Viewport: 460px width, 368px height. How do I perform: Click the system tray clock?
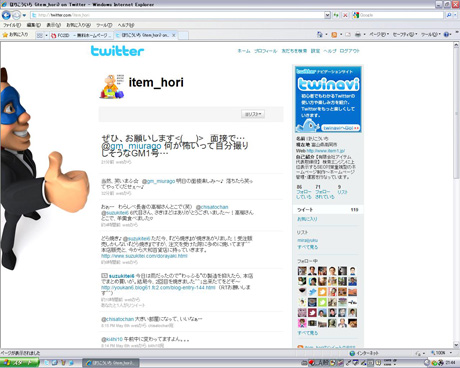(451, 362)
